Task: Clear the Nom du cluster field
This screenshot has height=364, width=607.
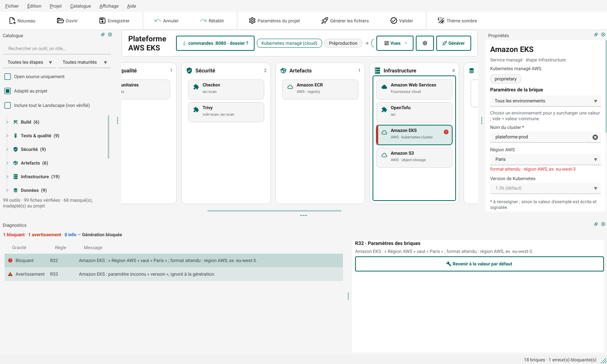Action: click(x=595, y=137)
